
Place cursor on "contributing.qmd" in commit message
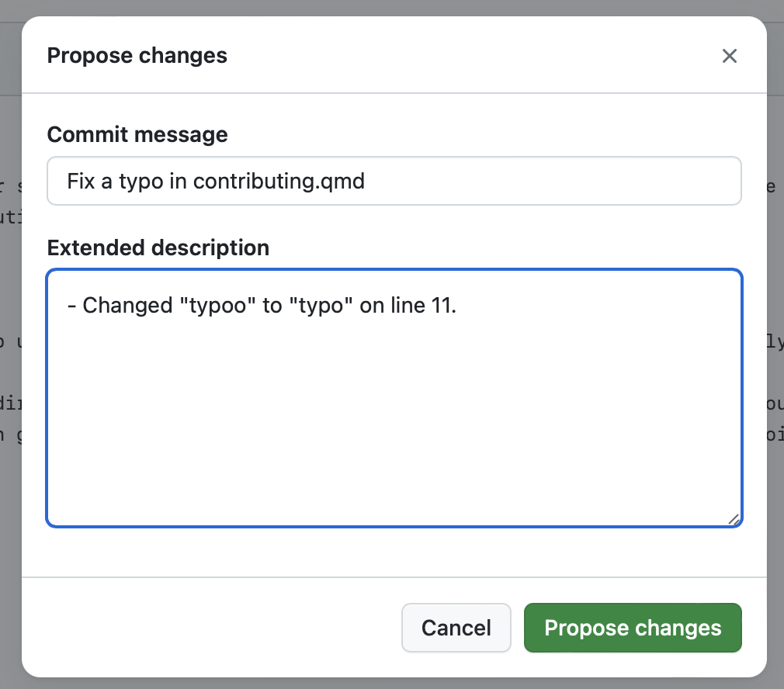point(279,182)
